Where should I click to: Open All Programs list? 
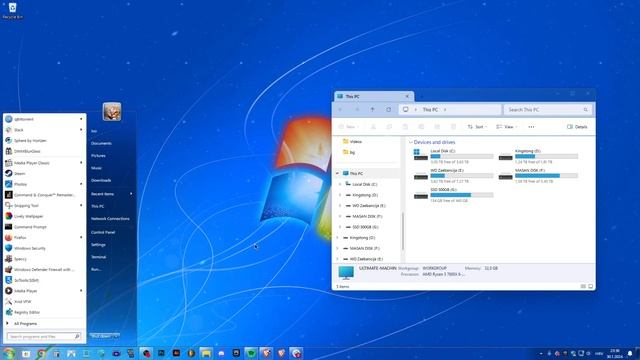(x=44, y=324)
